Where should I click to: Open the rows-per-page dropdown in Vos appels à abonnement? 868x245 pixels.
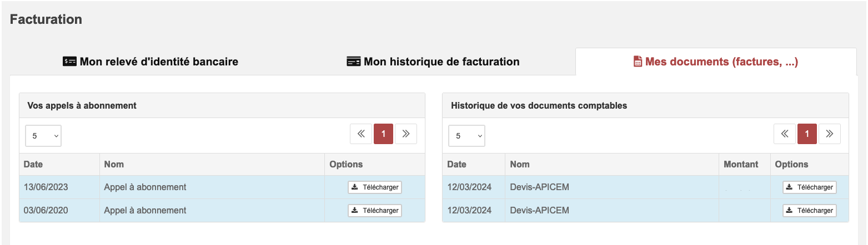pyautogui.click(x=43, y=136)
